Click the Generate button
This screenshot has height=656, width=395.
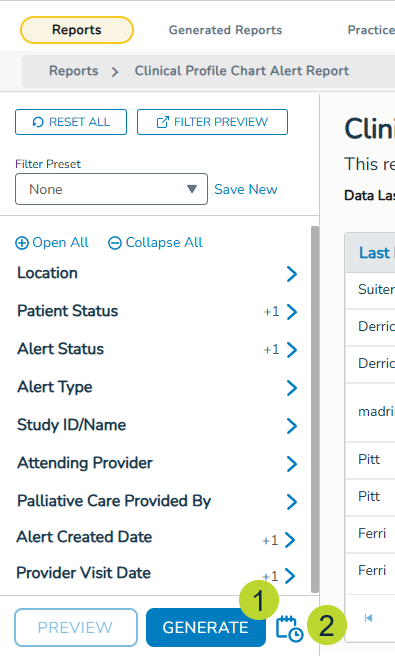(206, 628)
